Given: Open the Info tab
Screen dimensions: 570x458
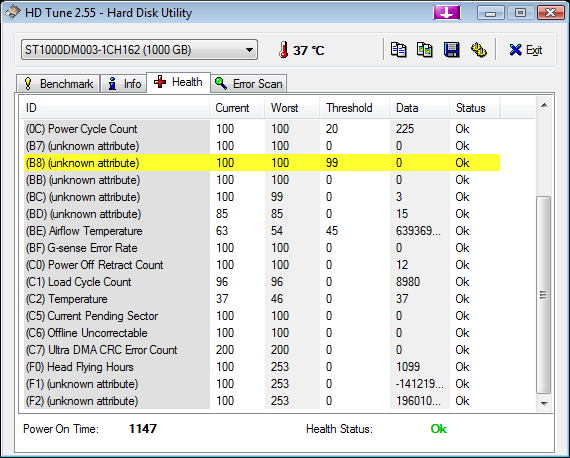Looking at the screenshot, I should [124, 84].
